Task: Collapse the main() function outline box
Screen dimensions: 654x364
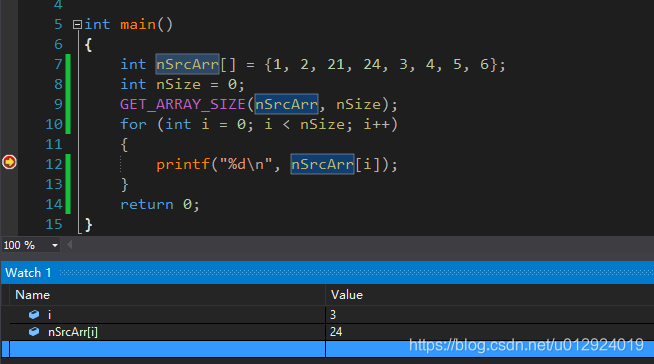Action: coord(77,25)
